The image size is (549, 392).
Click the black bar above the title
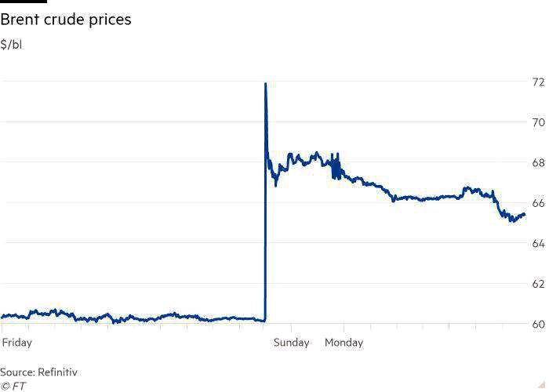pos(24,2)
